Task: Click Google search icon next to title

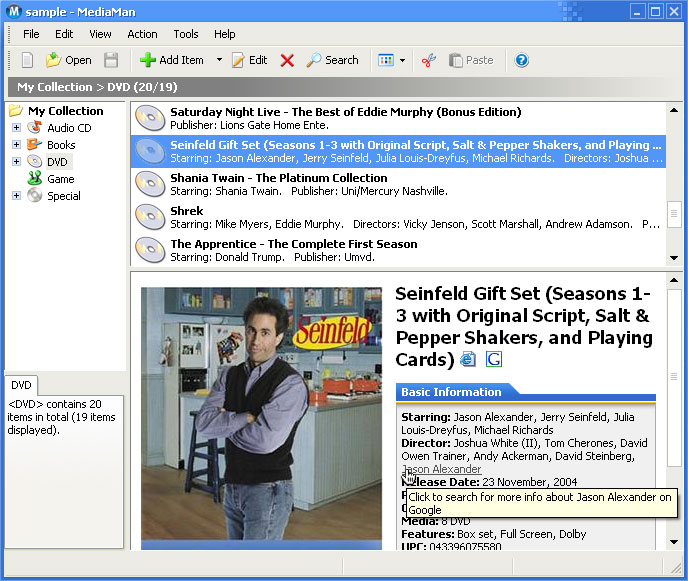Action: pos(494,359)
